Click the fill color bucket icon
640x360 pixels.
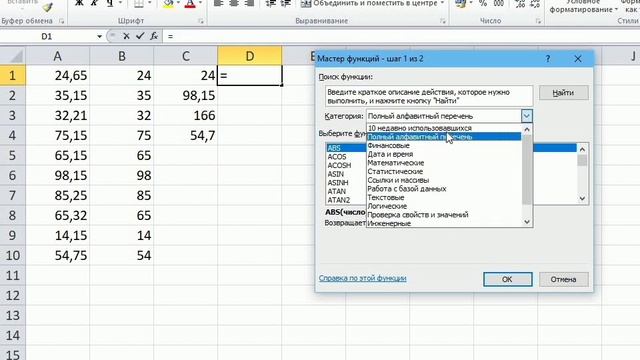168,4
